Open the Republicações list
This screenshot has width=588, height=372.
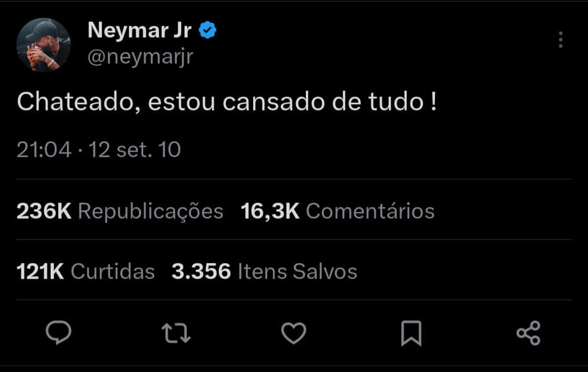tap(150, 211)
